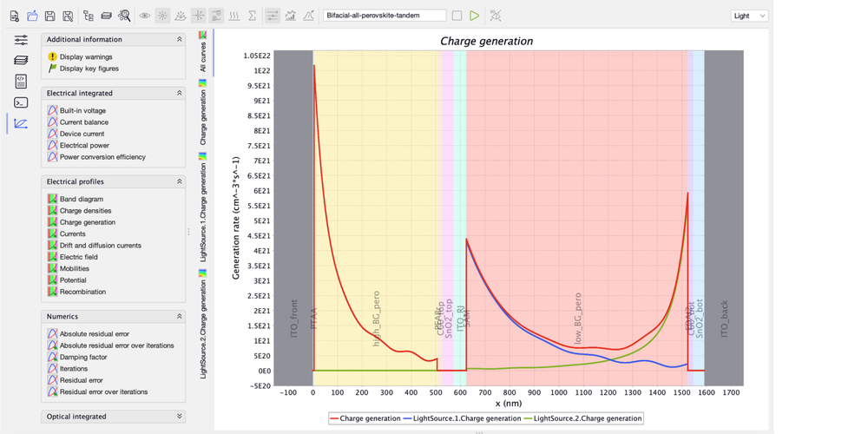Click the sigma sum icon in toolbar
Image resolution: width=868 pixels, height=434 pixels.
tap(252, 16)
